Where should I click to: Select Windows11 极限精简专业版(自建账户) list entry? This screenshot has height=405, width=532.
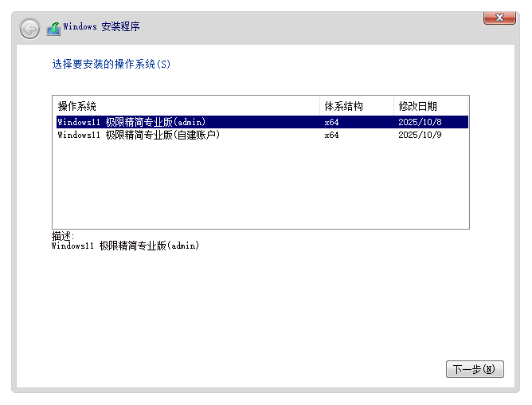(x=139, y=135)
